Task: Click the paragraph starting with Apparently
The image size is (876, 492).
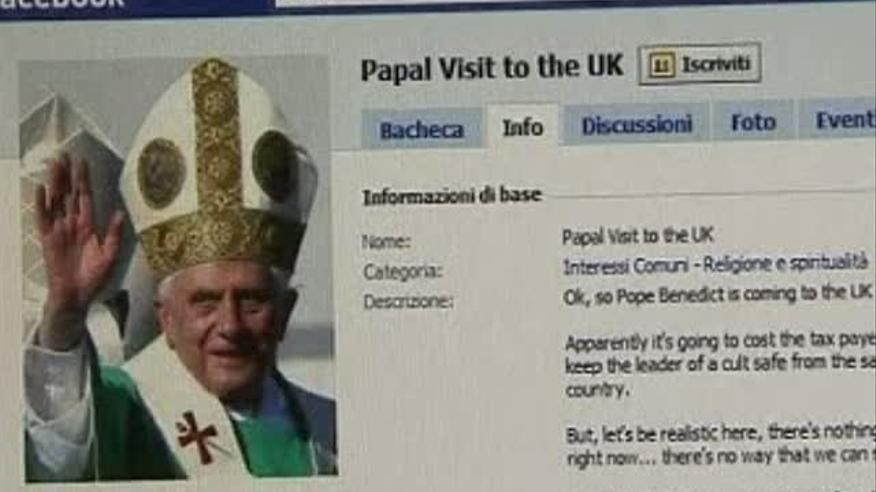Action: [x=720, y=365]
